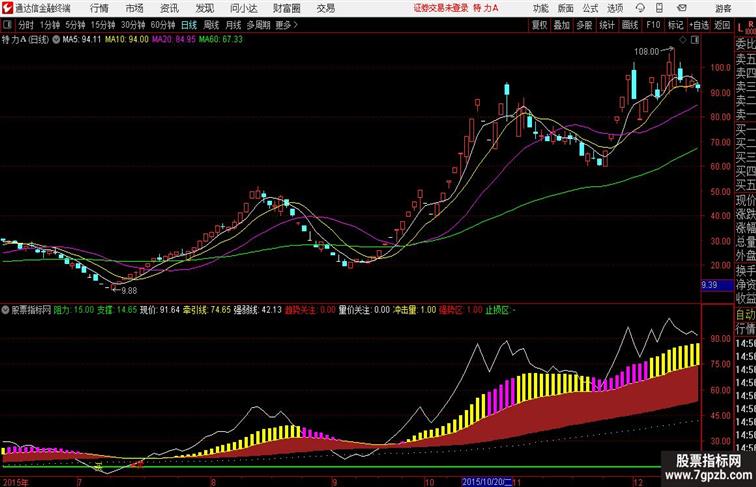Click the 通达信 red logo icon
Viewport: 756px width, 487px height.
pyautogui.click(x=7, y=8)
